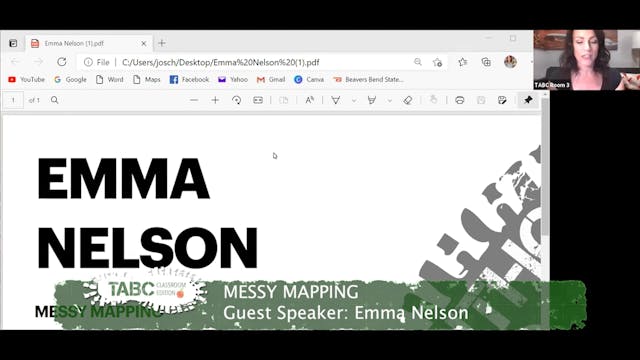Start Read aloud for the PDF
640x360 pixels.
[309, 100]
